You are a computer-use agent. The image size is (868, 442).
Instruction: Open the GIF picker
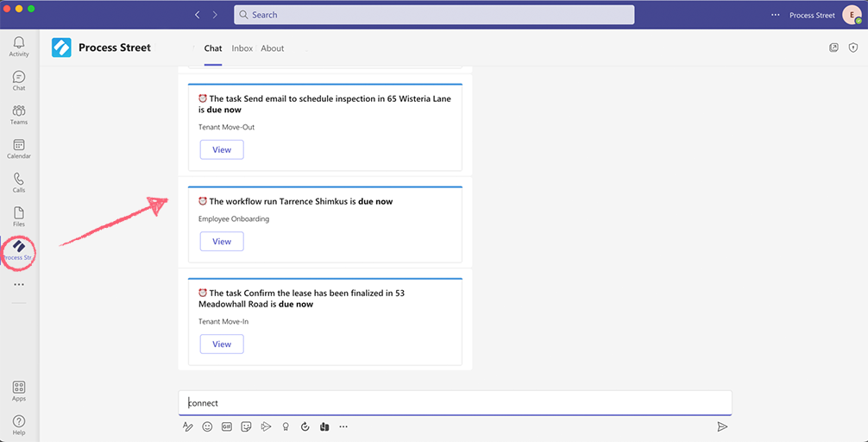point(226,426)
